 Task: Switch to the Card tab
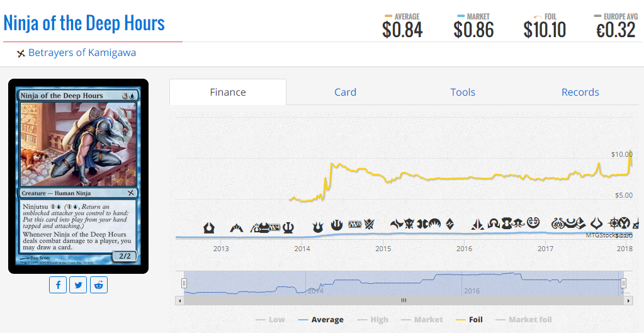pyautogui.click(x=345, y=92)
